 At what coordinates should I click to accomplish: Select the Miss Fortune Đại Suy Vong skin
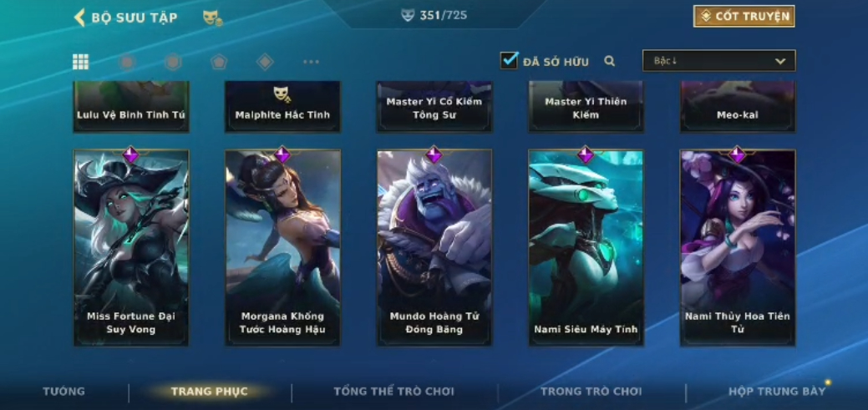pos(131,247)
